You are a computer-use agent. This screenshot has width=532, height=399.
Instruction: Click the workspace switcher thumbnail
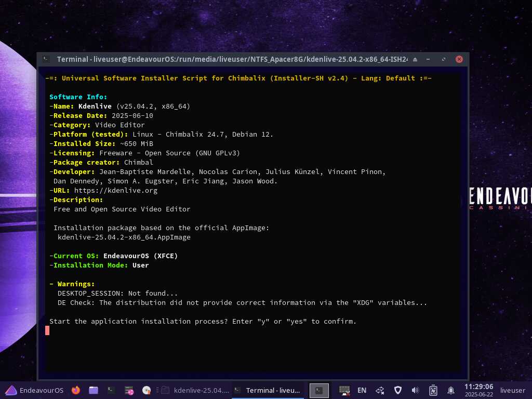[x=319, y=390]
